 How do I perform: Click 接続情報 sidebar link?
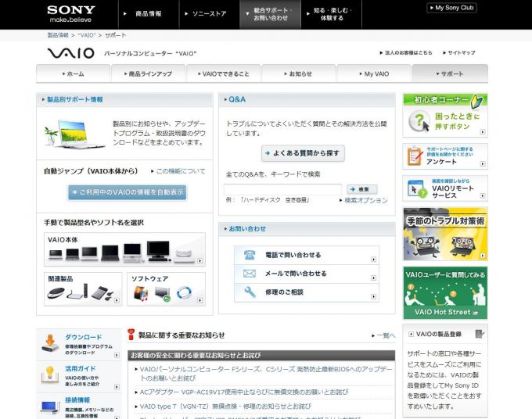(x=77, y=400)
